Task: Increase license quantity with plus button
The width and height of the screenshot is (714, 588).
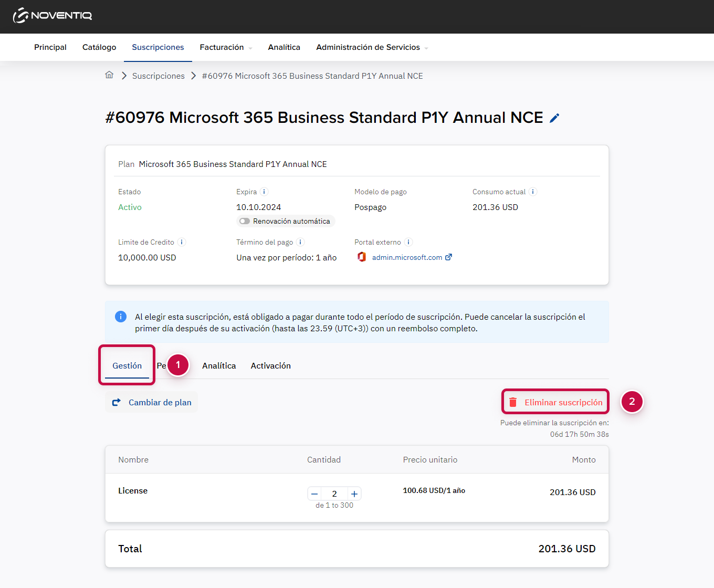Action: click(x=354, y=493)
